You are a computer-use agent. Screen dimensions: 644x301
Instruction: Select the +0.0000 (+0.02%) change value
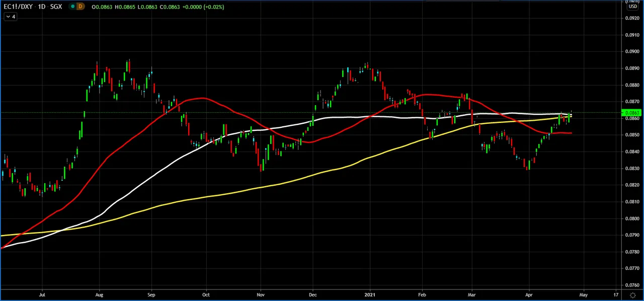tap(203, 7)
